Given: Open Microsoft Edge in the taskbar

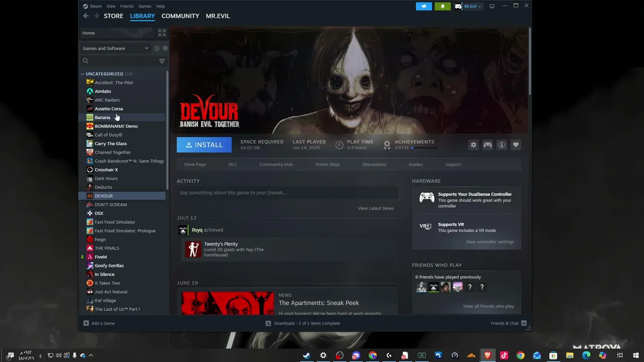Looking at the screenshot, I should tap(586, 355).
